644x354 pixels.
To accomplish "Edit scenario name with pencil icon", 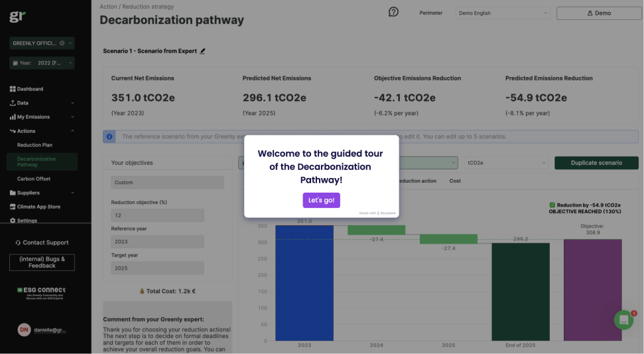I will click(x=203, y=51).
